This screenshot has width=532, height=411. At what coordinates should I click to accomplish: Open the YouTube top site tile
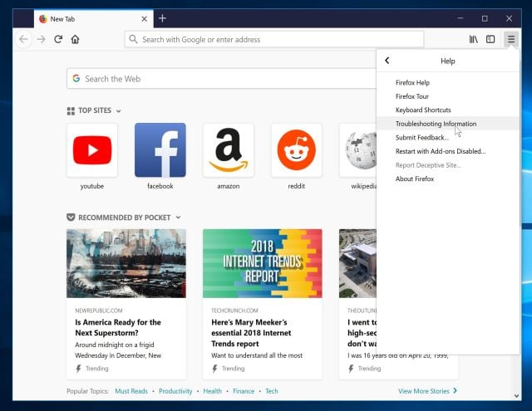click(92, 150)
